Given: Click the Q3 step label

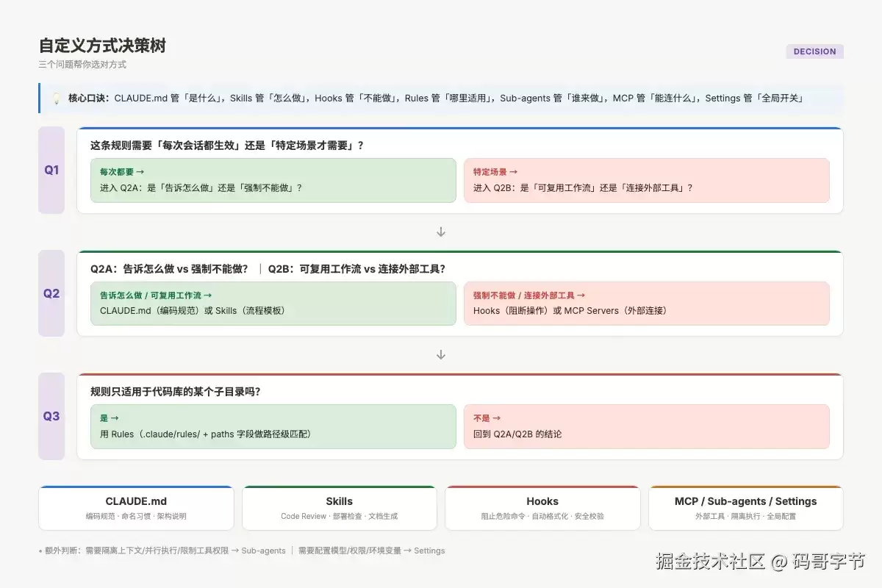Looking at the screenshot, I should click(x=51, y=416).
